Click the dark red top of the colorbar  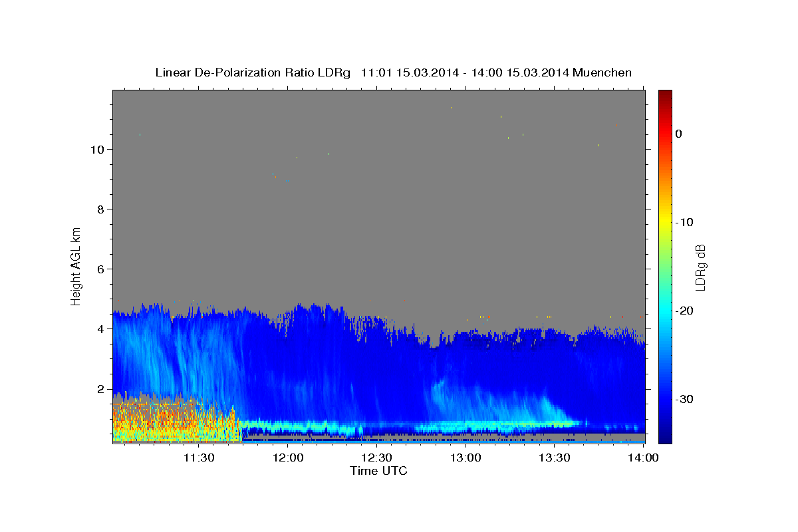click(x=665, y=94)
